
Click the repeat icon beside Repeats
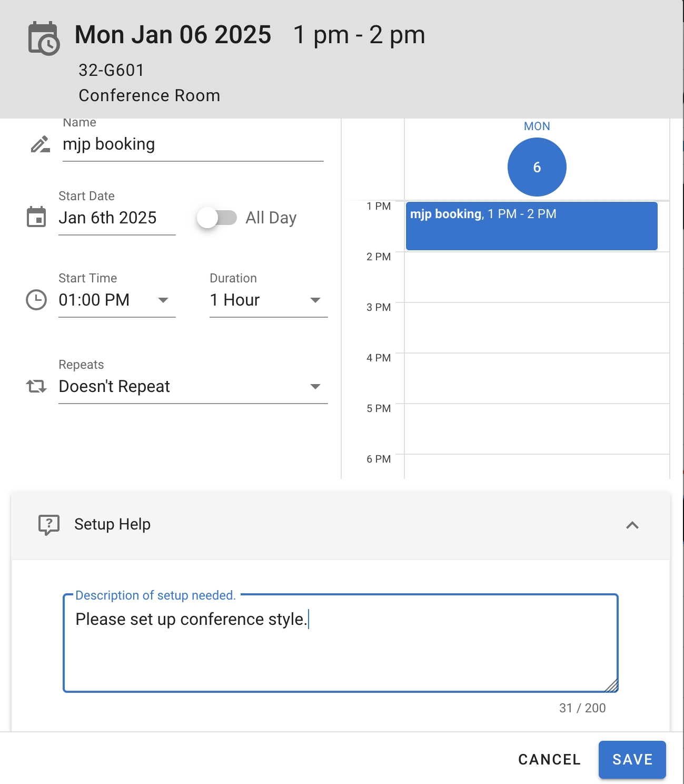(x=36, y=386)
